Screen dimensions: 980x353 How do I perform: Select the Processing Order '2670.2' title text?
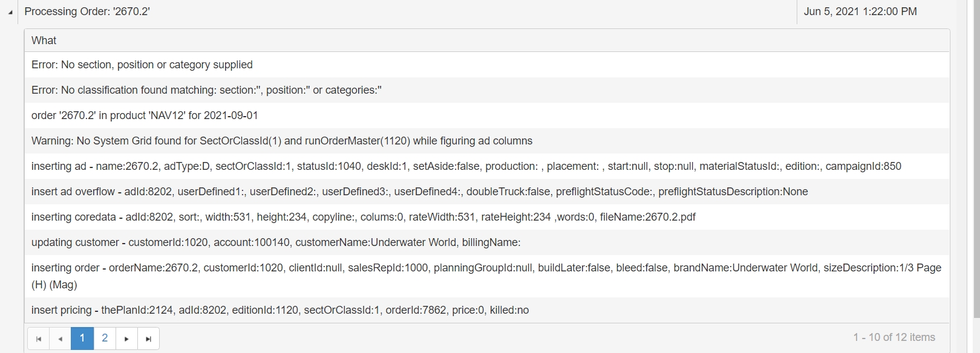[x=87, y=11]
